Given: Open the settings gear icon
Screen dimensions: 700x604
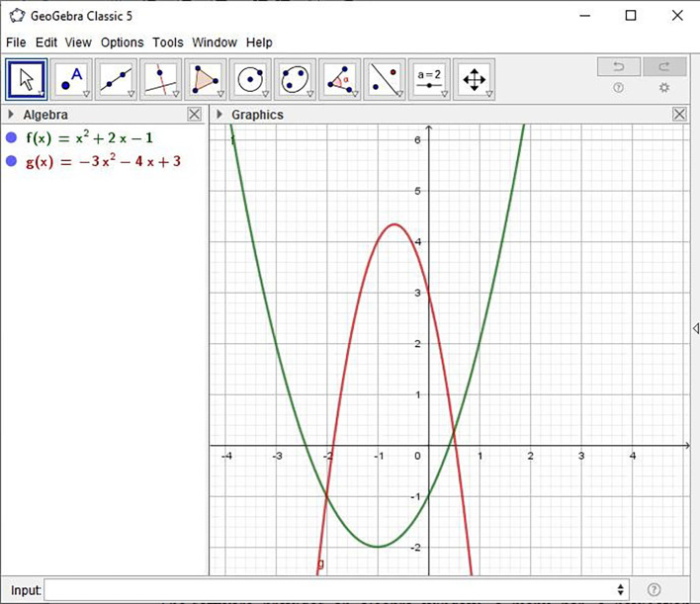Looking at the screenshot, I should pyautogui.click(x=664, y=88).
